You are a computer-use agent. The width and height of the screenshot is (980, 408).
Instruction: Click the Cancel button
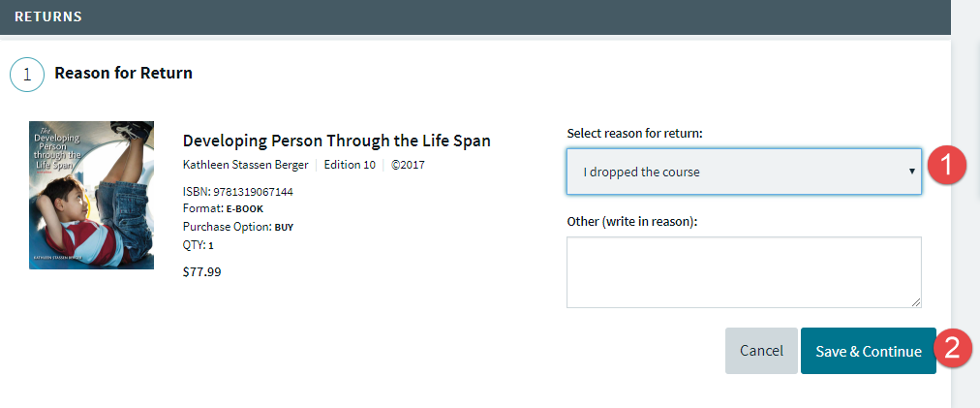(x=761, y=351)
